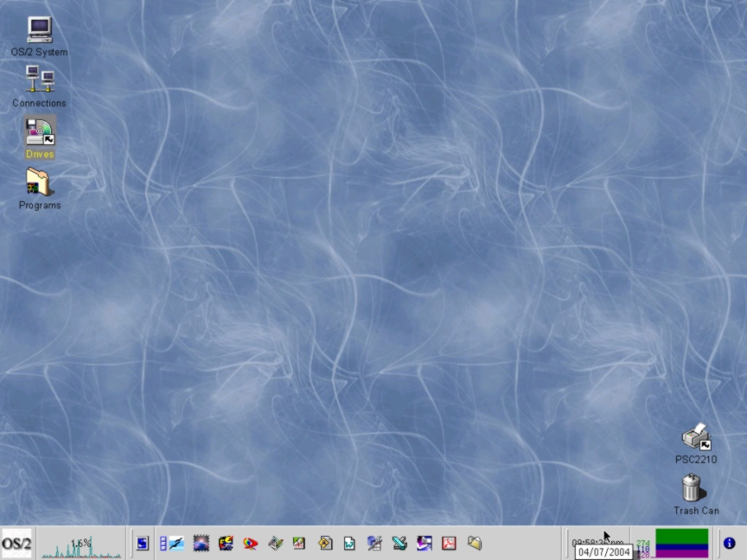Image resolution: width=747 pixels, height=560 pixels.
Task: Click the red and yellow eye icon
Action: [250, 544]
